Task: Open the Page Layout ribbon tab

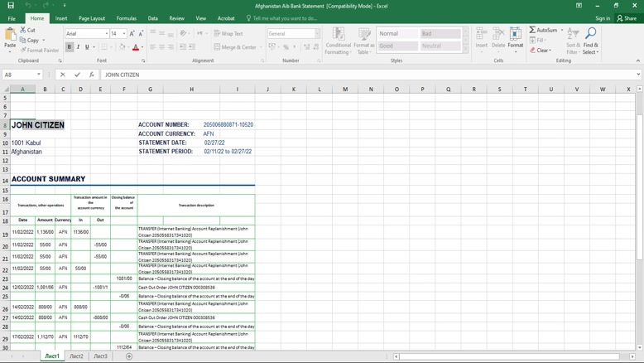Action: point(91,18)
